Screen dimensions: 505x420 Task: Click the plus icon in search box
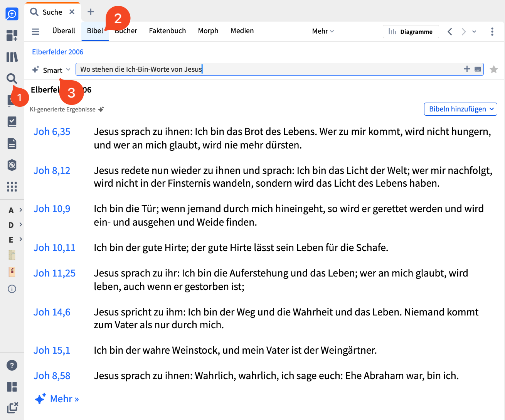[x=467, y=69]
